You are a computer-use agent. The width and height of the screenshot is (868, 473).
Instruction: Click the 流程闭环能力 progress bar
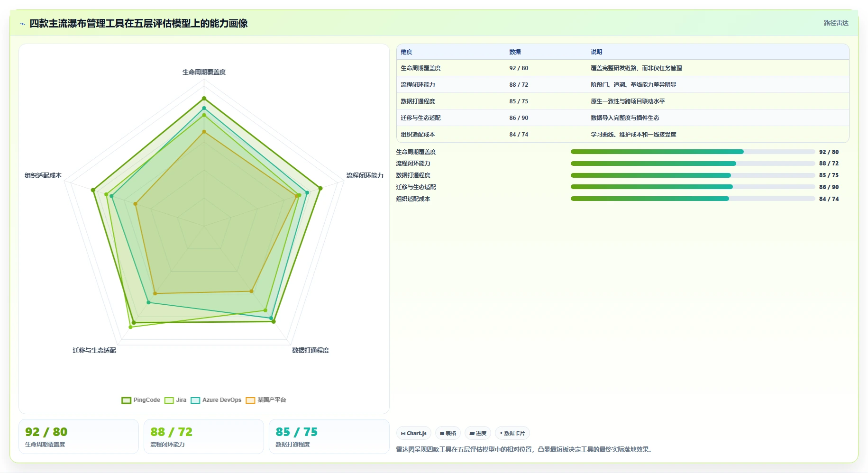(x=693, y=164)
